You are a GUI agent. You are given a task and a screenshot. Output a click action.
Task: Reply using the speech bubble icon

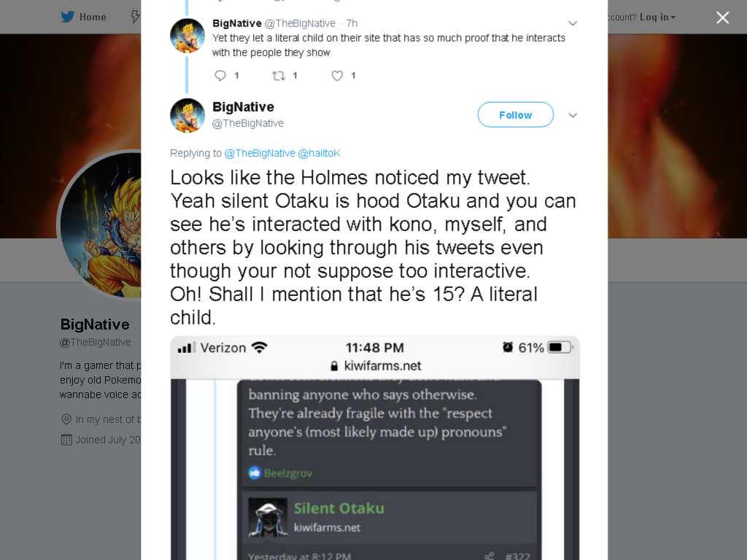click(x=220, y=76)
